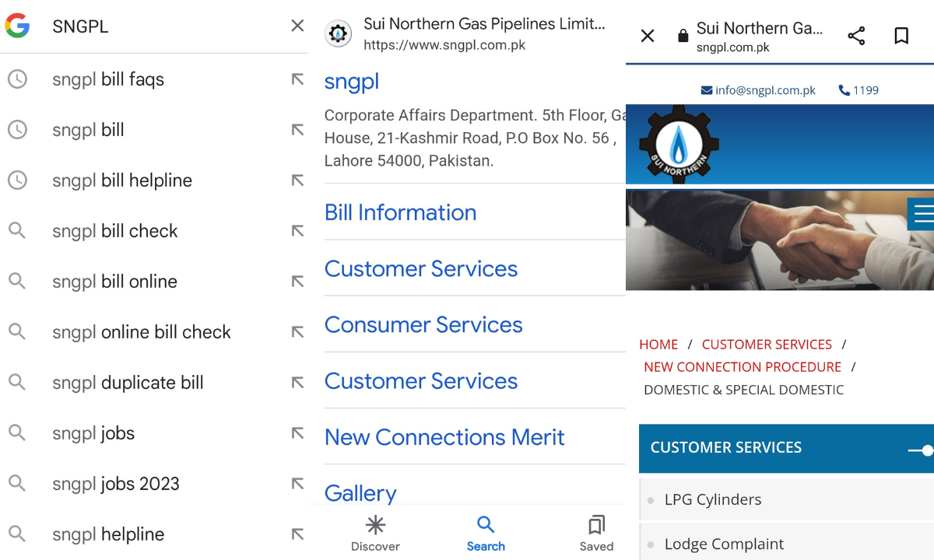The height and width of the screenshot is (560, 934).
Task: Tap magnifier icon beside sngpl bill check
Action: (x=17, y=231)
